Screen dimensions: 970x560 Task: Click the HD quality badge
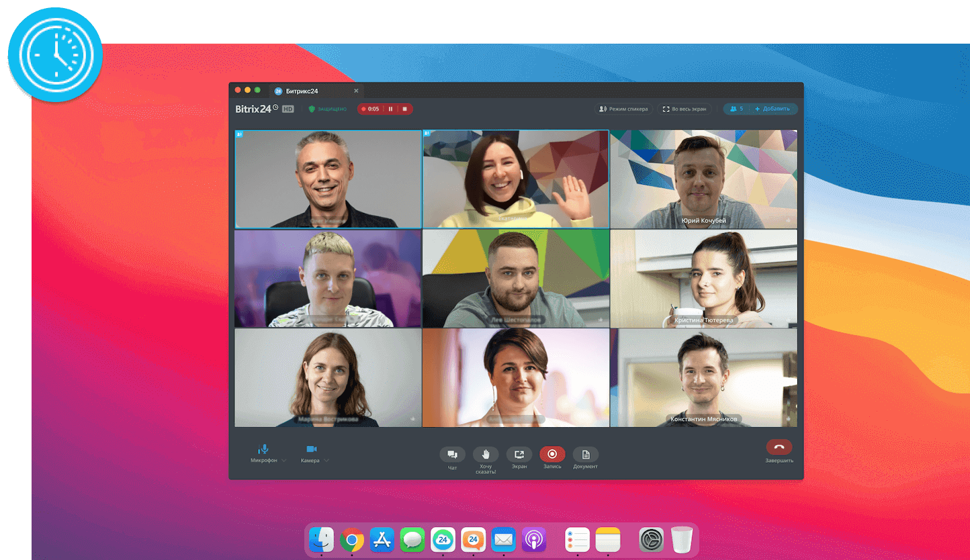(x=288, y=109)
